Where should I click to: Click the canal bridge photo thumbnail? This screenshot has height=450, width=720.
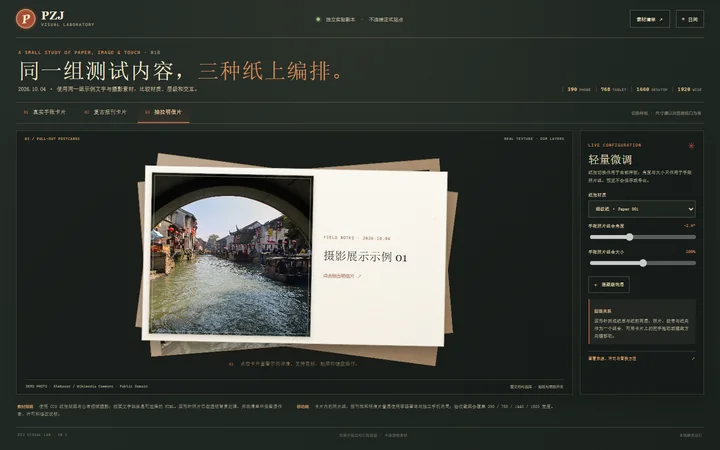pos(231,254)
